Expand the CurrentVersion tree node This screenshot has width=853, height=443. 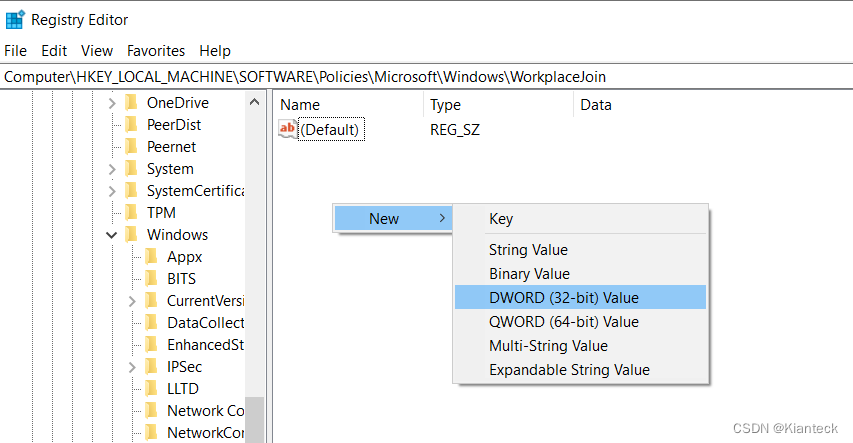point(132,301)
